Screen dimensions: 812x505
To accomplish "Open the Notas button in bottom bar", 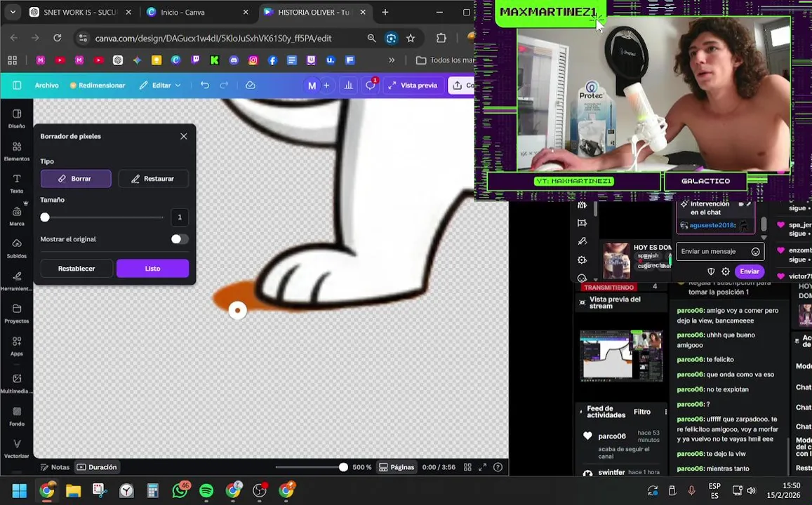I will coord(55,467).
